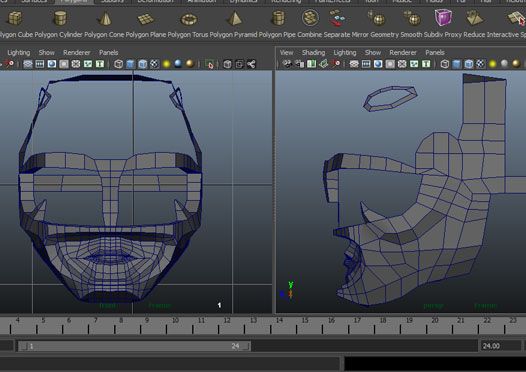
Task: Toggle safe title in the left panel
Action: [x=100, y=64]
